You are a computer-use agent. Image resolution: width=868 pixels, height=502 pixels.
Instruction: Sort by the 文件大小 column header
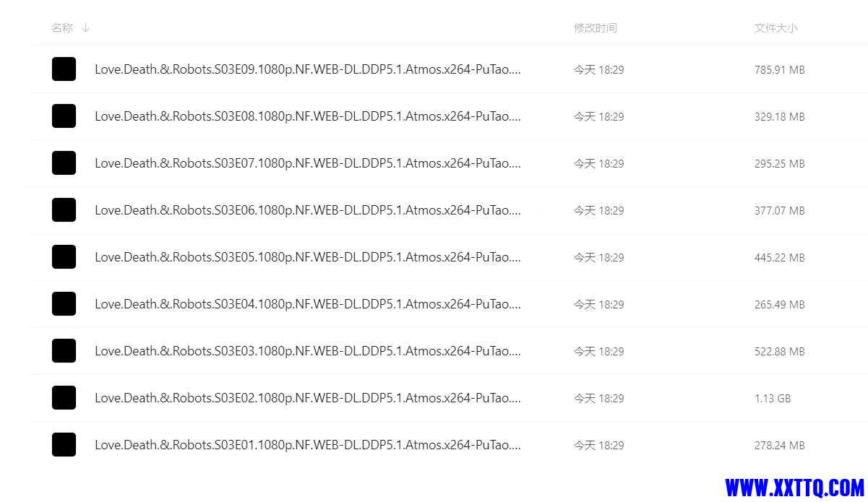(x=776, y=28)
